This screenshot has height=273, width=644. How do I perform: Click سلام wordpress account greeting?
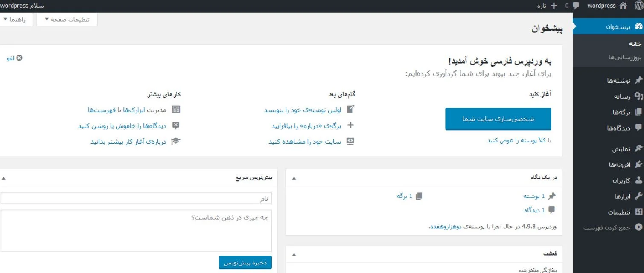pos(22,6)
